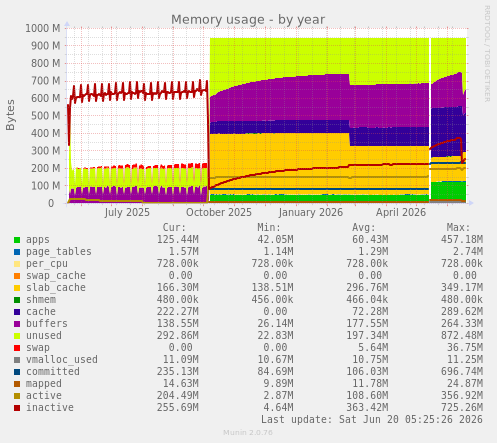
Task: Click the apps green legend swatch
Action: [x=17, y=240]
